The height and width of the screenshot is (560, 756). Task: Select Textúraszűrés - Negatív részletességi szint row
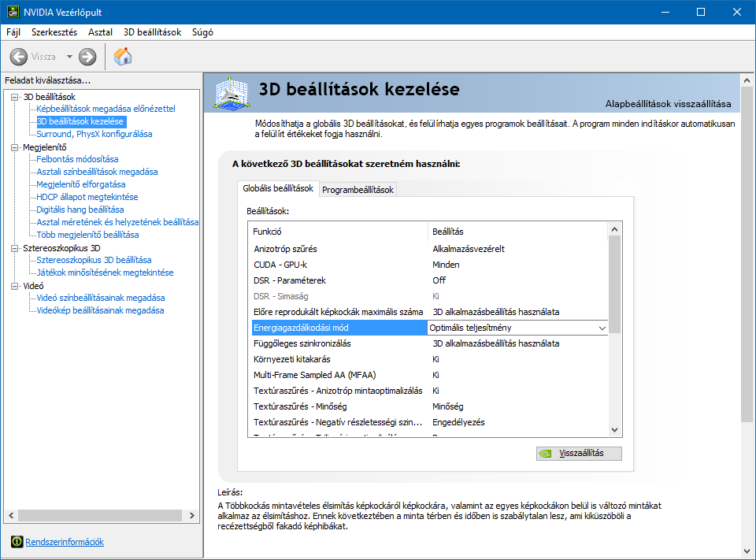click(x=429, y=422)
